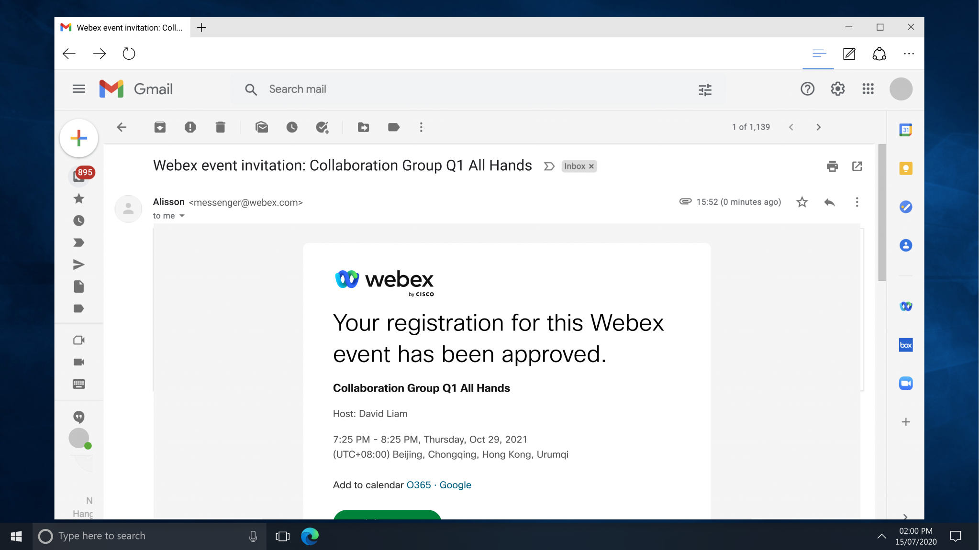Open Google Calendar side panel
The image size is (980, 550).
906,129
